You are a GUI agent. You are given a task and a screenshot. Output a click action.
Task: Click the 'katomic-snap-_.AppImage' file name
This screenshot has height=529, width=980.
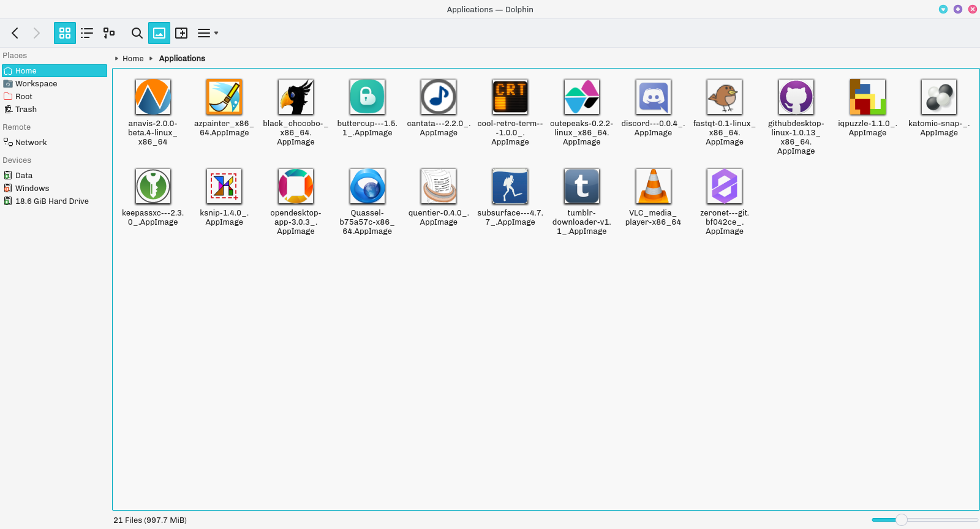click(x=939, y=128)
